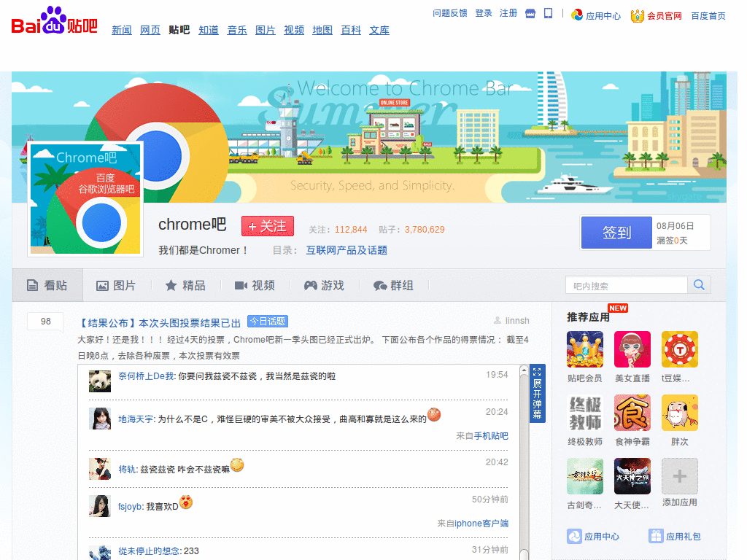Open the shop icon in top bar

530,14
